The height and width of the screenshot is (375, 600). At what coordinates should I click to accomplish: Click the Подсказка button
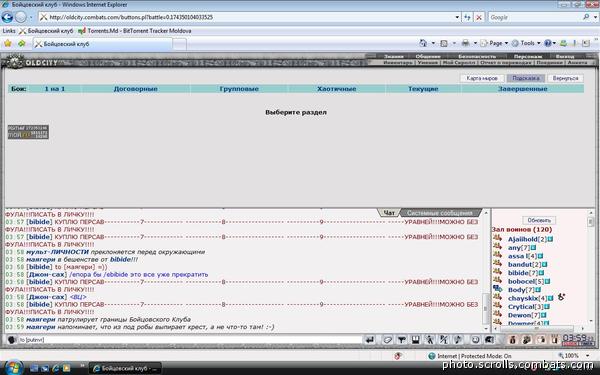[526, 78]
